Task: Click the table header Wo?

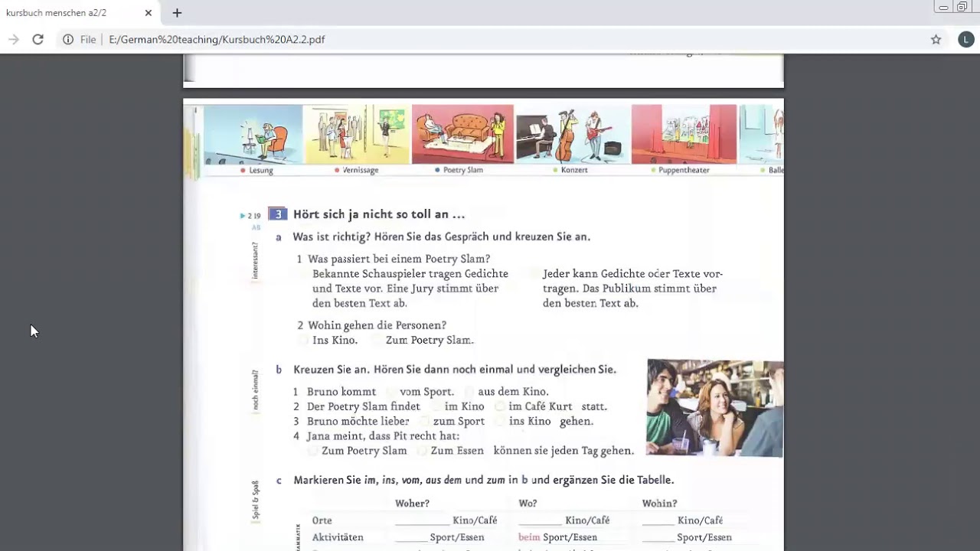Action: click(528, 503)
